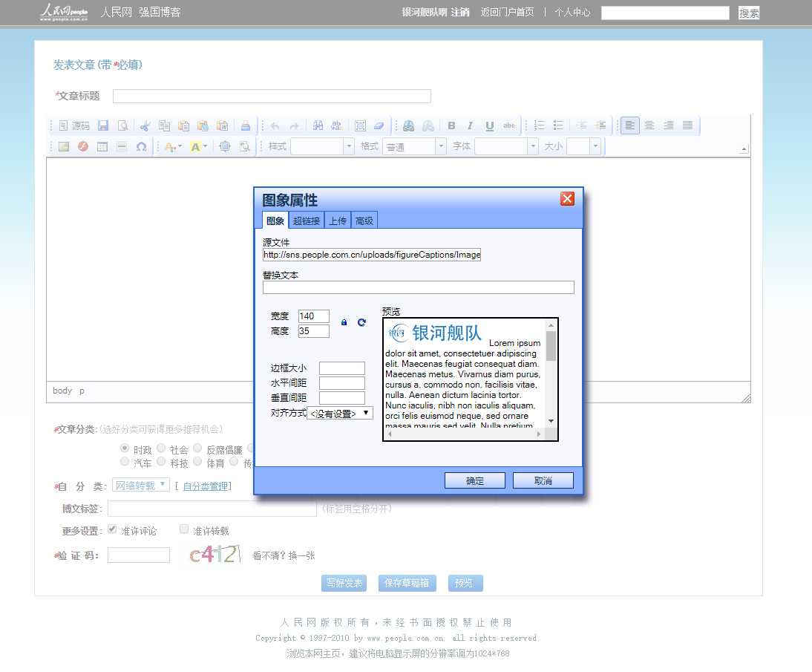Click the 确定 button
The width and height of the screenshot is (812, 672).
pos(474,480)
